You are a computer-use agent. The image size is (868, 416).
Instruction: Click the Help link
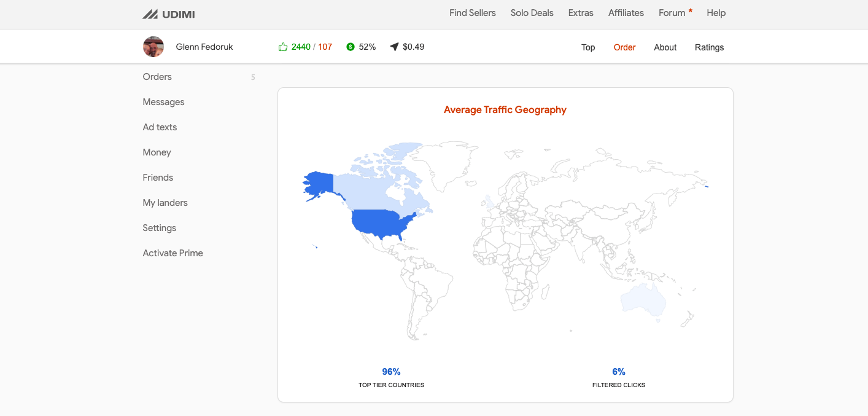(x=716, y=13)
